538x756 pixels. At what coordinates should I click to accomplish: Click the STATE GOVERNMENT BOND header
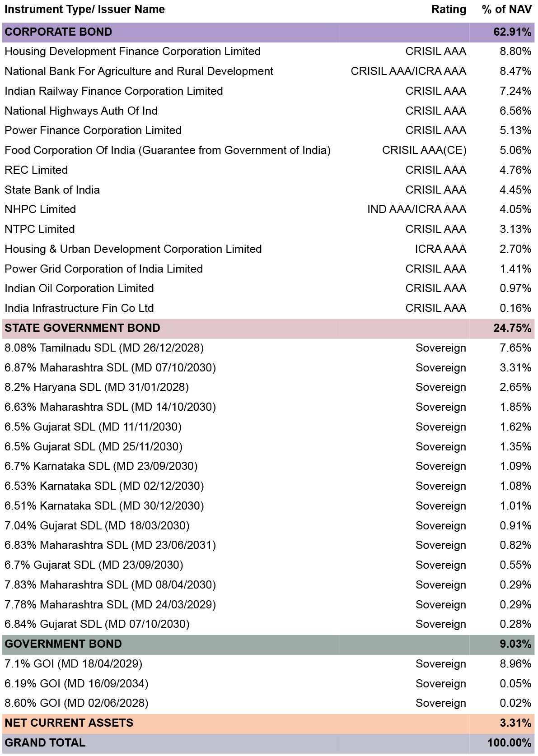[82, 328]
